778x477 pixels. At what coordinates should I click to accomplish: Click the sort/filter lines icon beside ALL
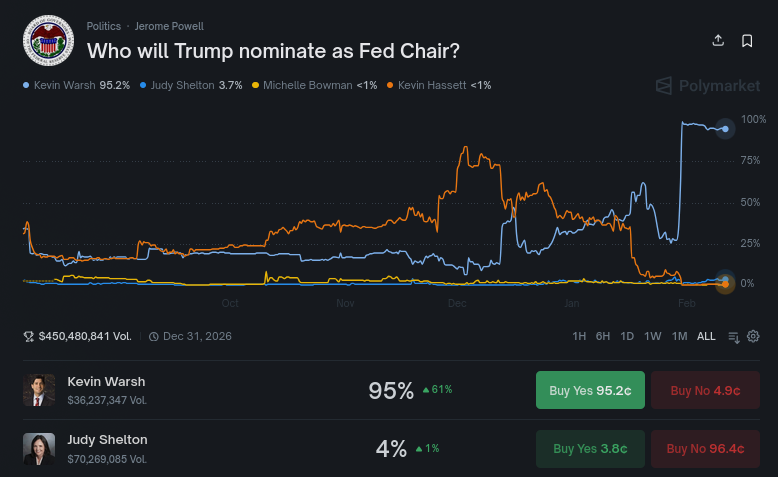(x=734, y=337)
